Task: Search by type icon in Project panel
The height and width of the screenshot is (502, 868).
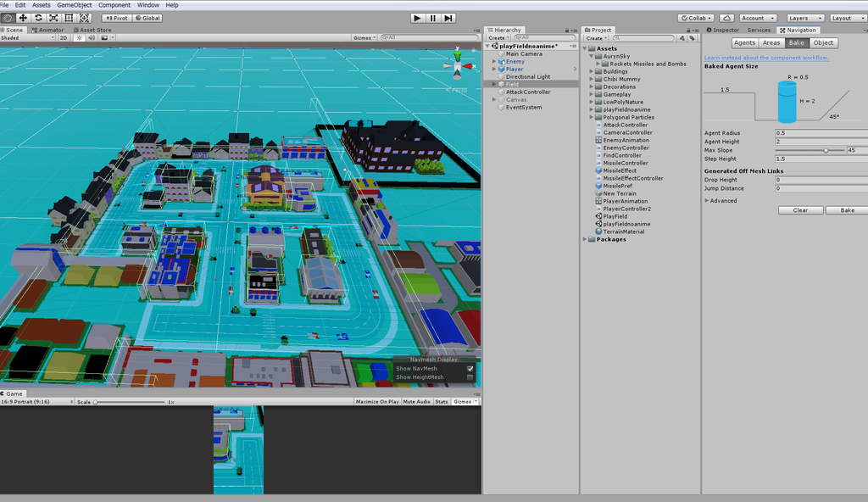Action: click(682, 38)
